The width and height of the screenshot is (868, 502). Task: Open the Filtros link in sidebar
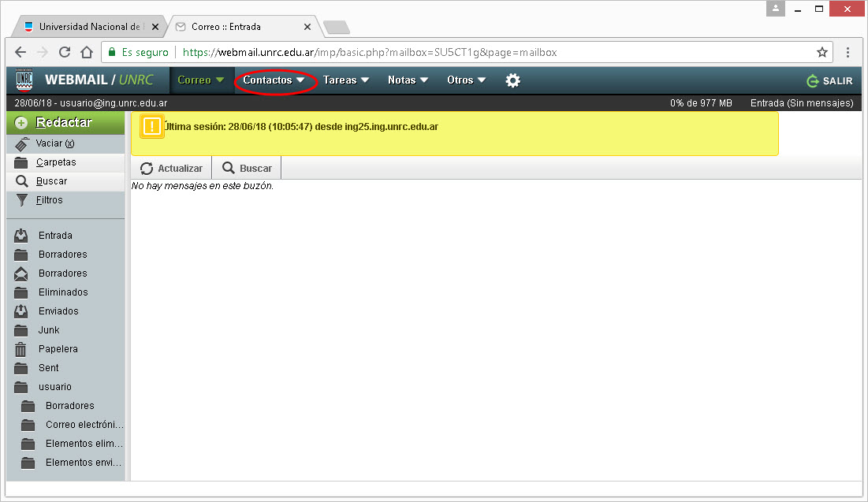pyautogui.click(x=49, y=200)
